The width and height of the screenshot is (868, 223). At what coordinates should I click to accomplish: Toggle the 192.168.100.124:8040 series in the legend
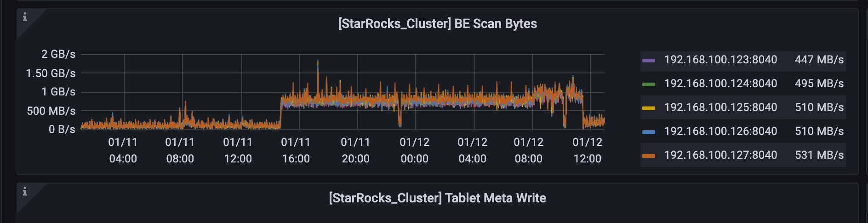pyautogui.click(x=720, y=84)
